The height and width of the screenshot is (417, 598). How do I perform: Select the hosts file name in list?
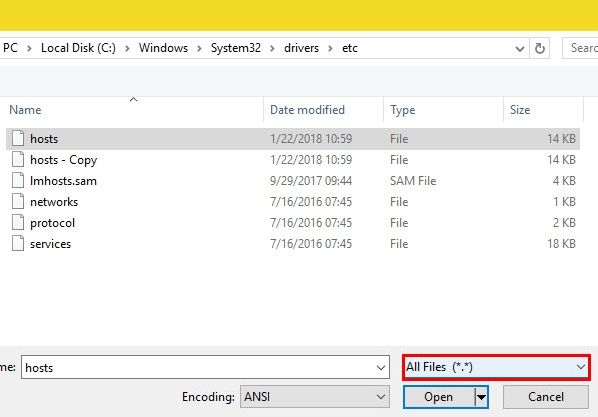(44, 139)
